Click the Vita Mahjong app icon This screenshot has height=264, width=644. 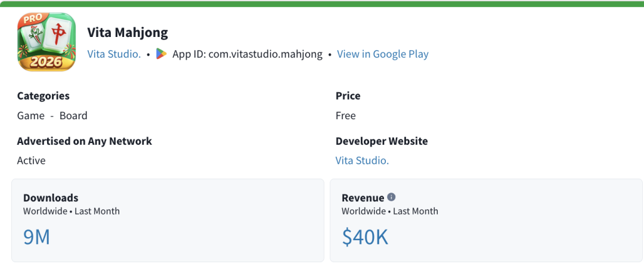coord(47,42)
